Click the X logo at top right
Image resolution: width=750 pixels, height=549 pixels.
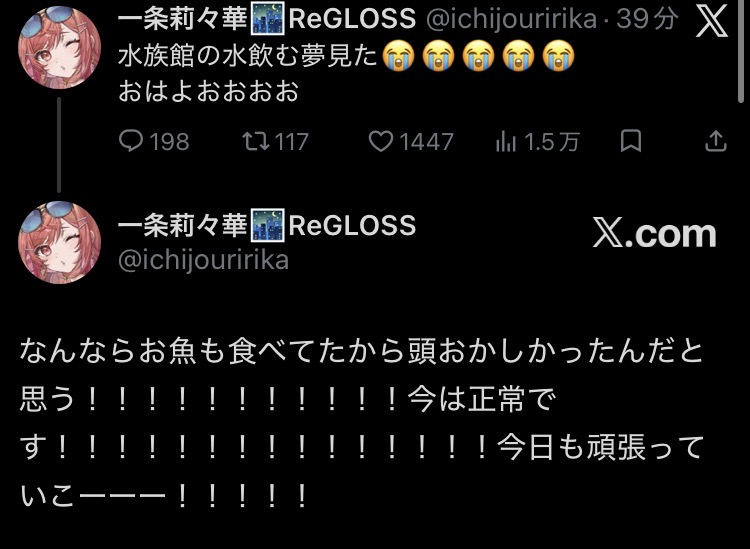coord(711,22)
